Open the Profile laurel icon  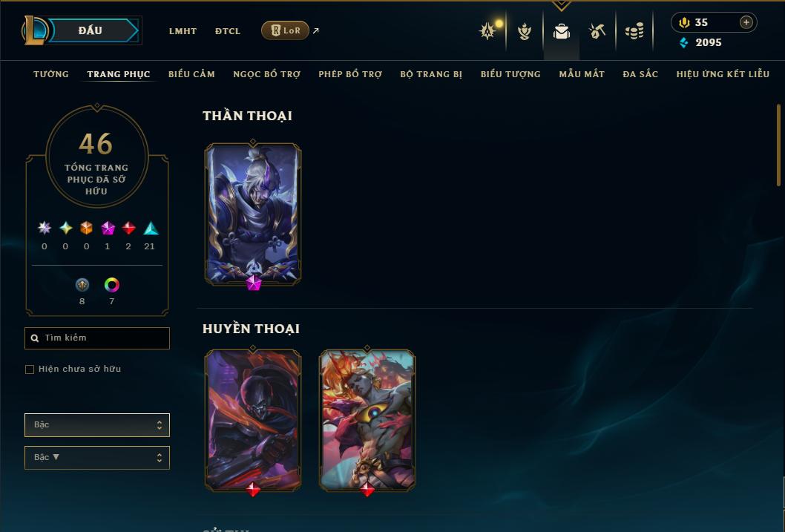point(524,31)
